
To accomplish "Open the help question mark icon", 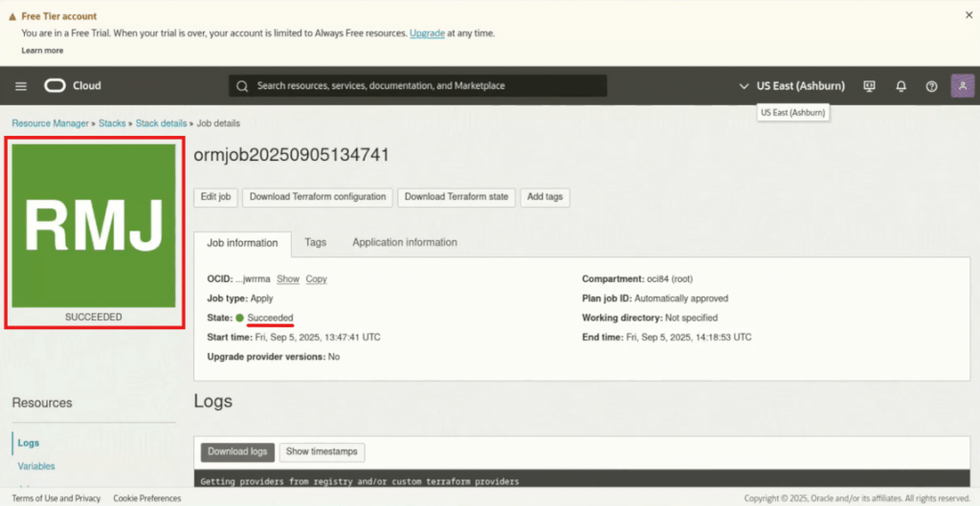I will 931,86.
